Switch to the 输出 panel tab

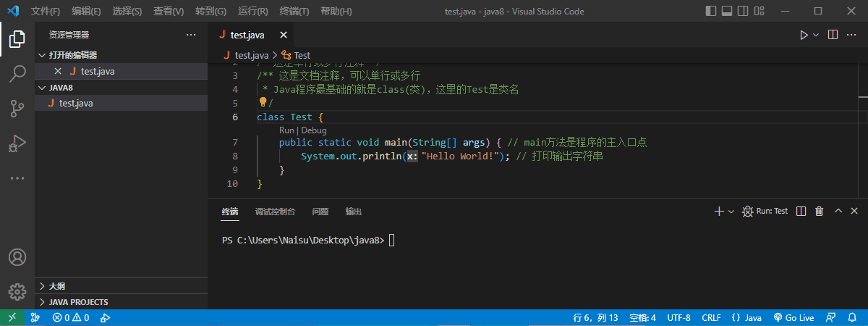coord(354,212)
